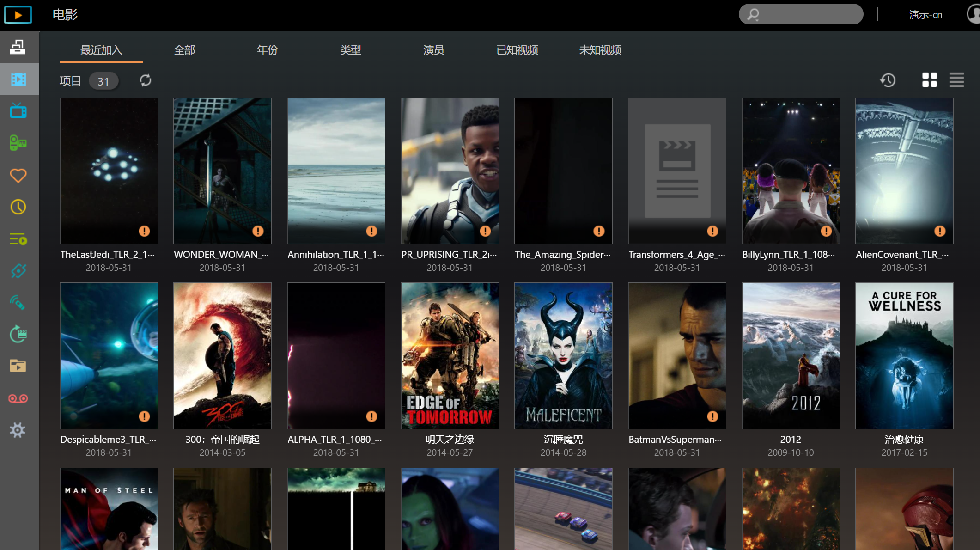The image size is (980, 550).
Task: Open the Edge of Tomorrow poster
Action: click(450, 356)
